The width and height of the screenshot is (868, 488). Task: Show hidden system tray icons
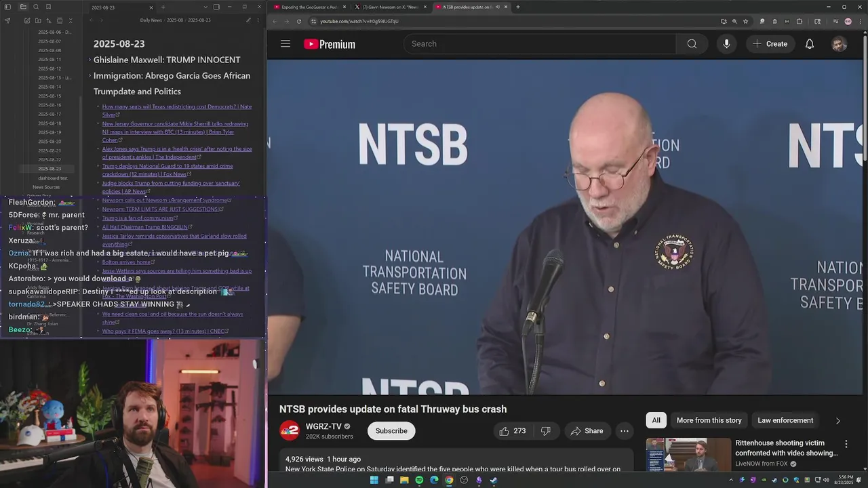731,481
